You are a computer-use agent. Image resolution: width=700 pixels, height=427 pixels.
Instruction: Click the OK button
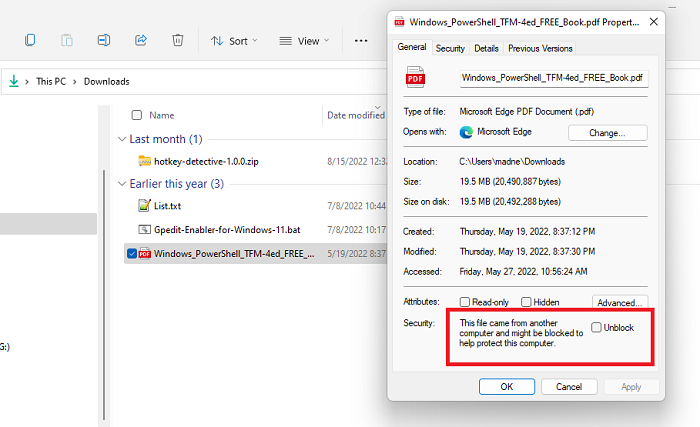pyautogui.click(x=507, y=386)
